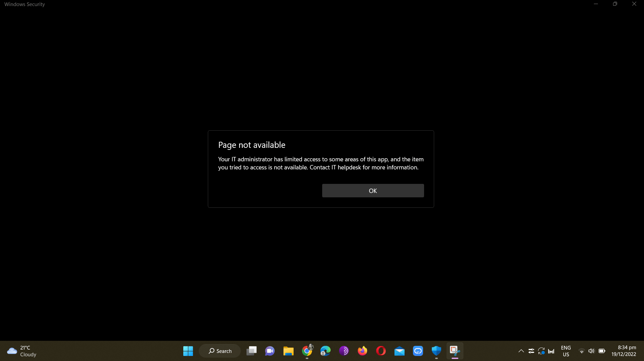Image resolution: width=644 pixels, height=361 pixels.
Task: Switch to Windows Security shield icon
Action: (x=436, y=351)
